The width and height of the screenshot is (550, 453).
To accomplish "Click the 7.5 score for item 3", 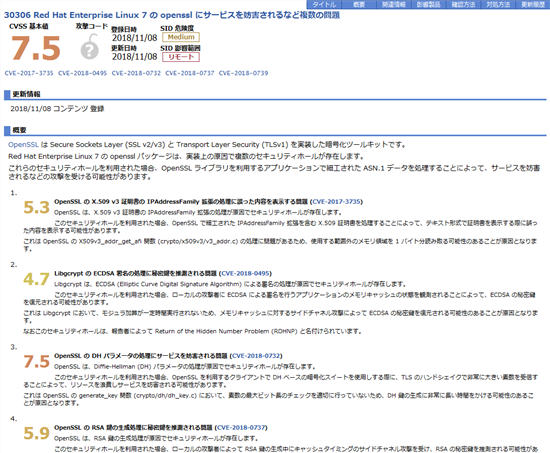I will coord(36,361).
